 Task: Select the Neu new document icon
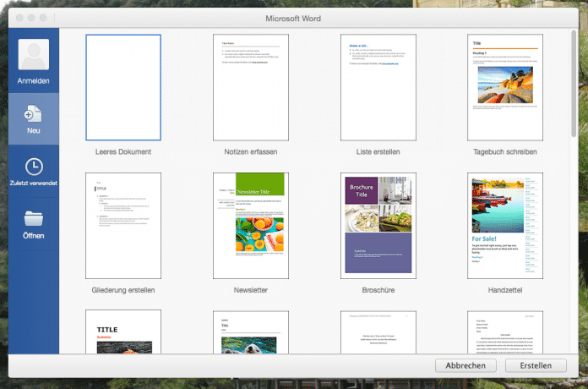pyautogui.click(x=33, y=112)
